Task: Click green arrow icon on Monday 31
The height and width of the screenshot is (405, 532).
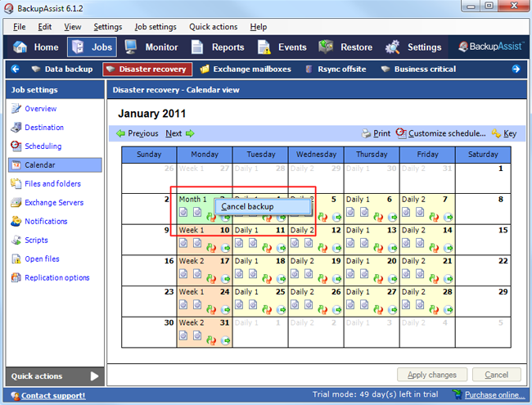Action: coord(225,340)
